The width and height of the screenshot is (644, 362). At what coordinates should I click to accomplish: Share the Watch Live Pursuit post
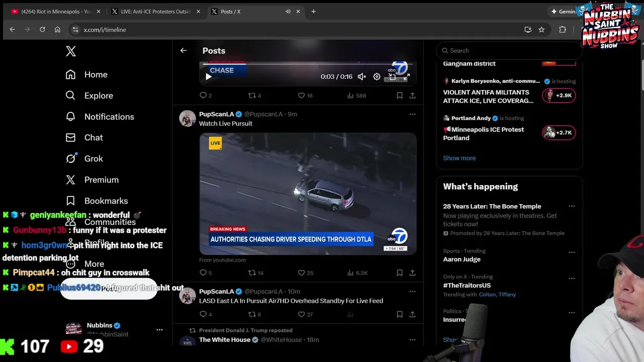tap(413, 273)
